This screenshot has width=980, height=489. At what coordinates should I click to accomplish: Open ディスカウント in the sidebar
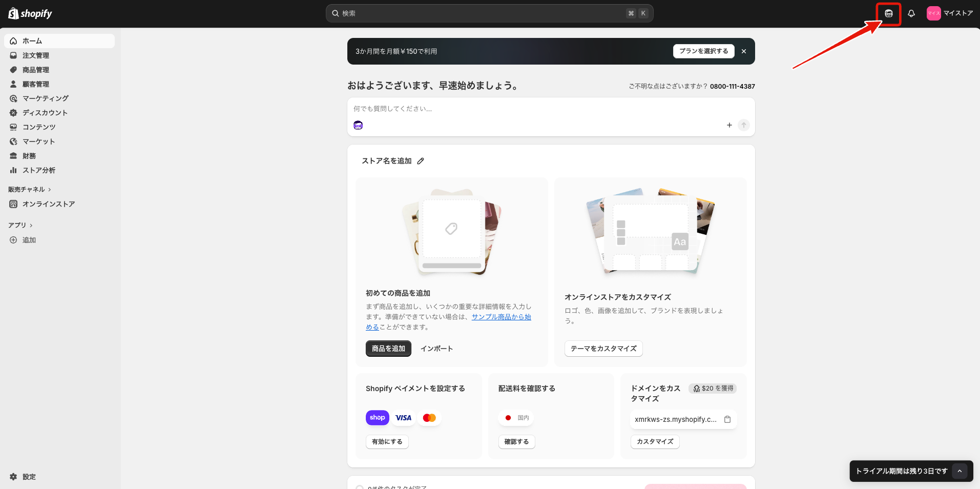[45, 113]
